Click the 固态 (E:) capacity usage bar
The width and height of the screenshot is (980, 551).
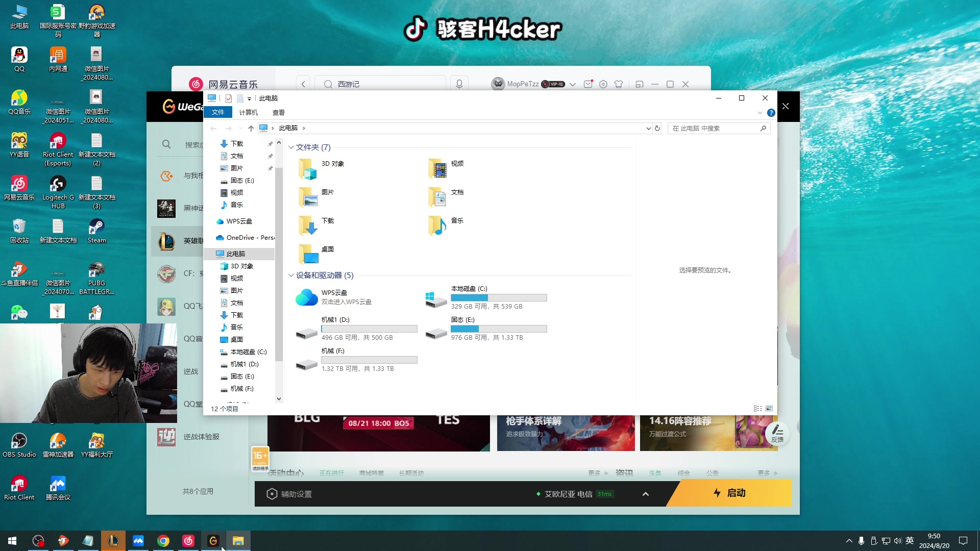pos(499,329)
